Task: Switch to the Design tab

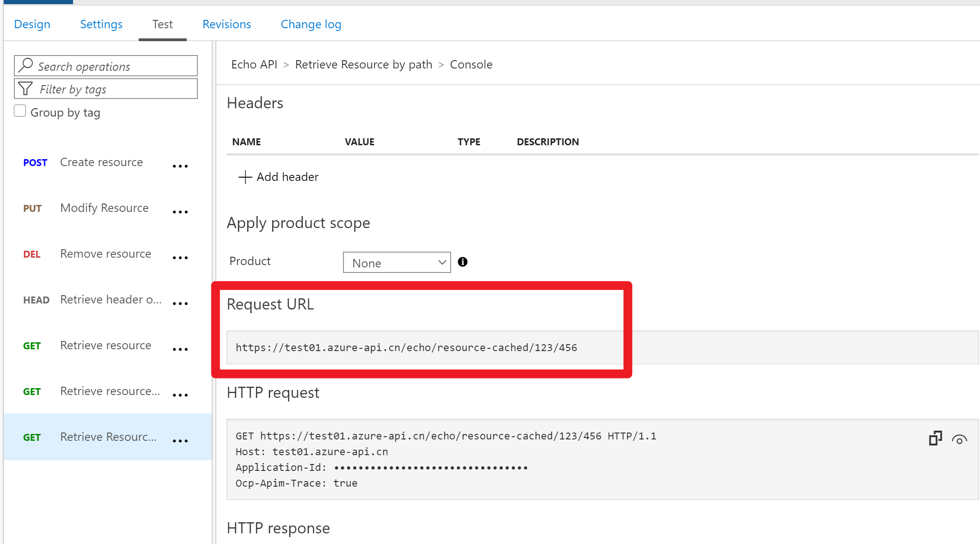Action: [x=32, y=24]
